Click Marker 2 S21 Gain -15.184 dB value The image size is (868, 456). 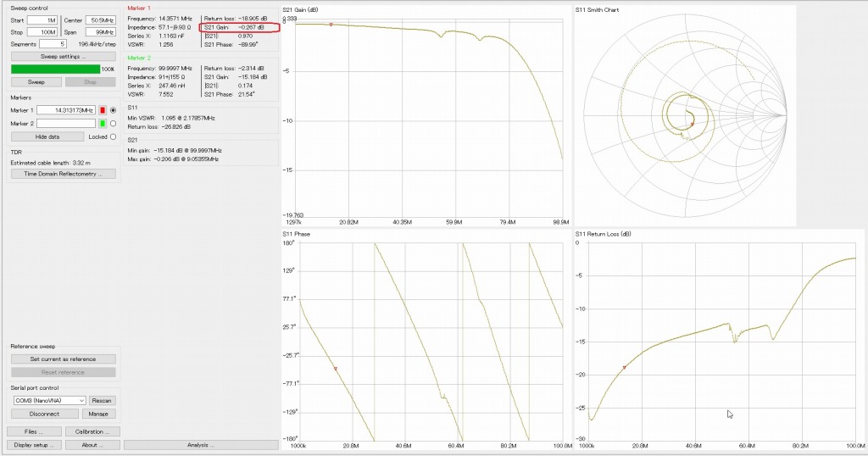[253, 77]
